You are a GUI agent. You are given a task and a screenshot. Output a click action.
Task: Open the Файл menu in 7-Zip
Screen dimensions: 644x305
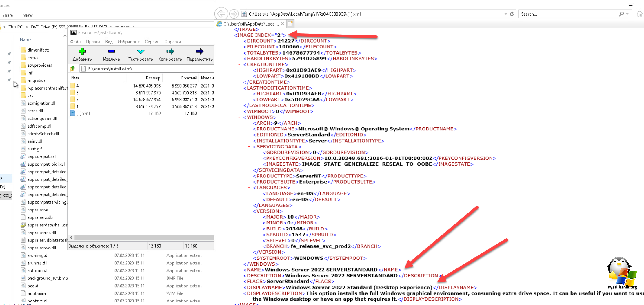75,41
